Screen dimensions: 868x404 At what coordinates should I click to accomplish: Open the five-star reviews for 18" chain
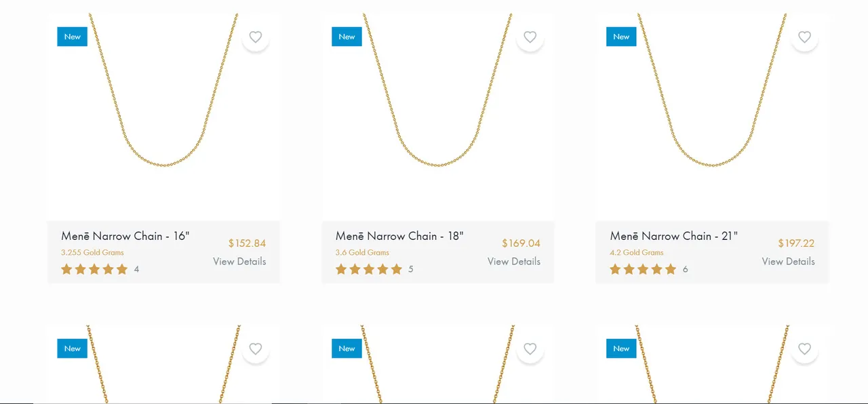click(369, 269)
